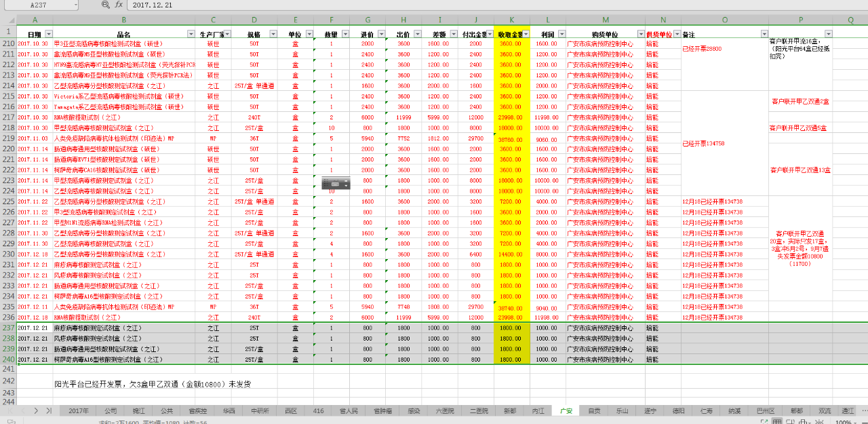Open the 品名 column filter dropdown
The image size is (868, 424).
191,33
